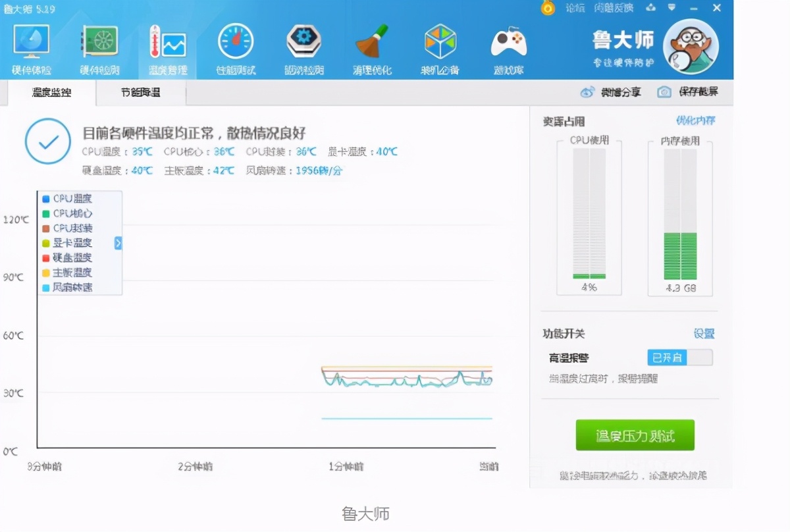790x532 pixels.
Task: Switch to the 节能降温 tab
Action: [140, 92]
